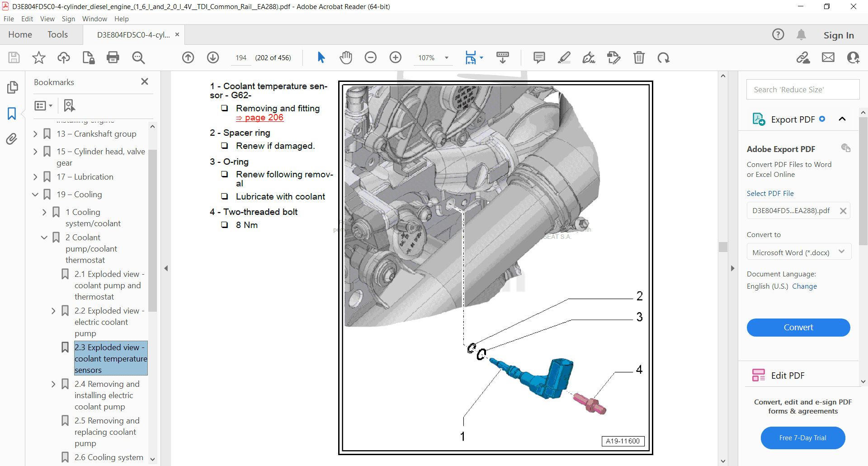Click the Delete trash icon in toolbar

click(639, 57)
